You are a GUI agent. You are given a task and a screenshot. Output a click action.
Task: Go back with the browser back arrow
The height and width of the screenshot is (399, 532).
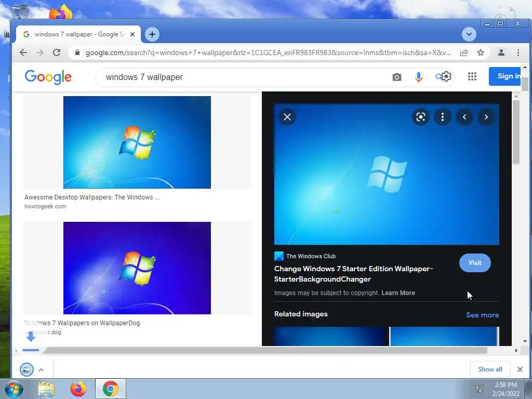point(23,52)
